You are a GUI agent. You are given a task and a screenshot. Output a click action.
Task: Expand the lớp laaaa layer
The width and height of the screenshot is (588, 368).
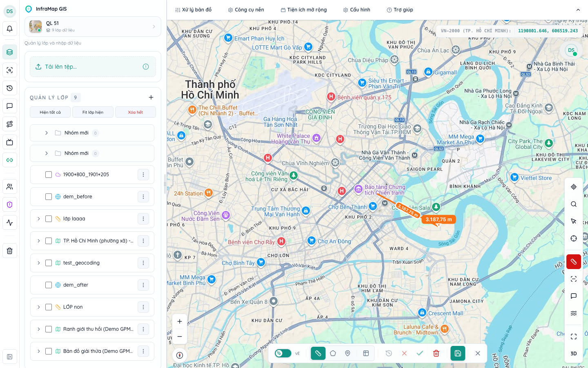[x=39, y=219]
